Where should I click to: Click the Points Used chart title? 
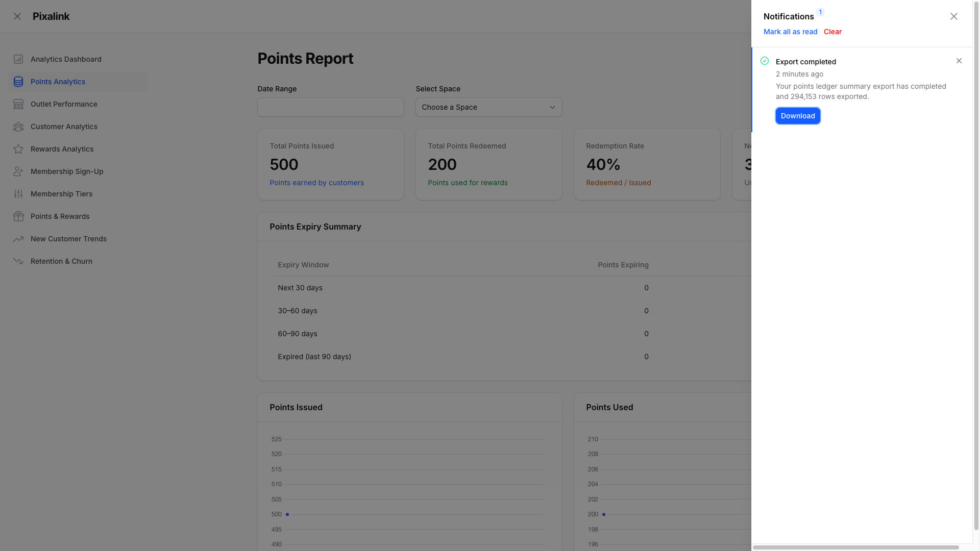[x=609, y=407]
